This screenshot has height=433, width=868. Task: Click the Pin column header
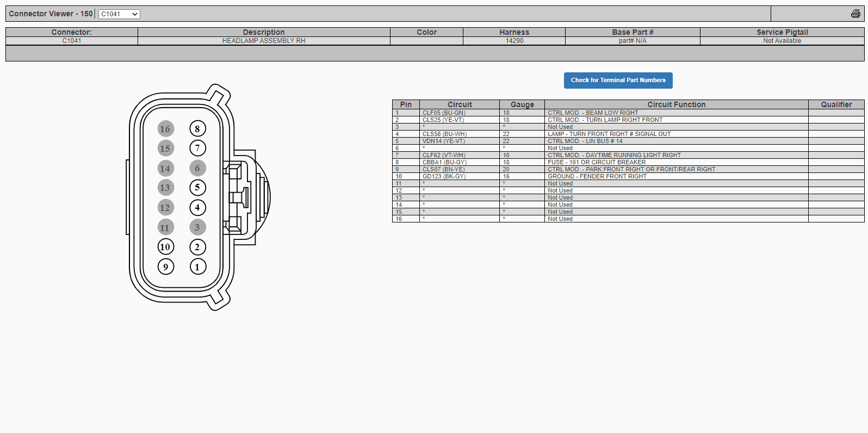(406, 104)
